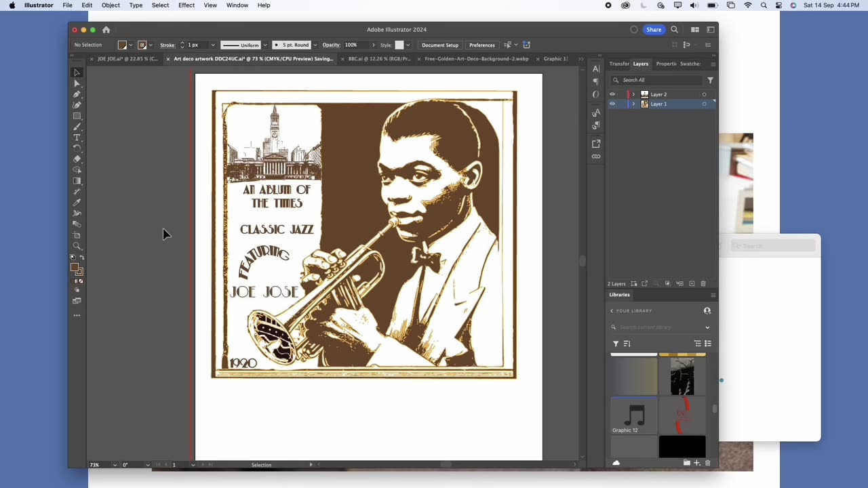868x488 pixels.
Task: Click Layer 1 target circle
Action: tap(704, 104)
